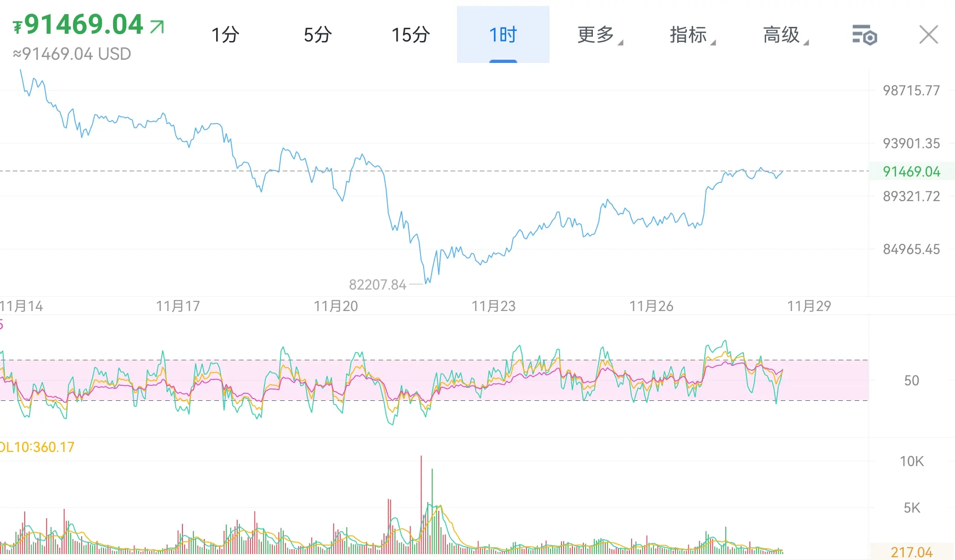Screen dimensions: 955x560
Task: Click the 11月26 date on the time axis
Action: tap(651, 306)
